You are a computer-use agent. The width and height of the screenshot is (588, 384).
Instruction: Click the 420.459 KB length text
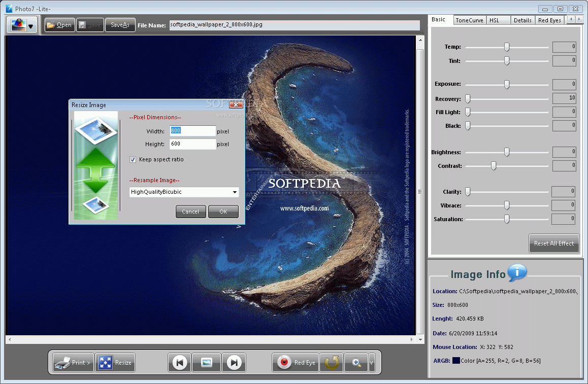[x=470, y=319]
